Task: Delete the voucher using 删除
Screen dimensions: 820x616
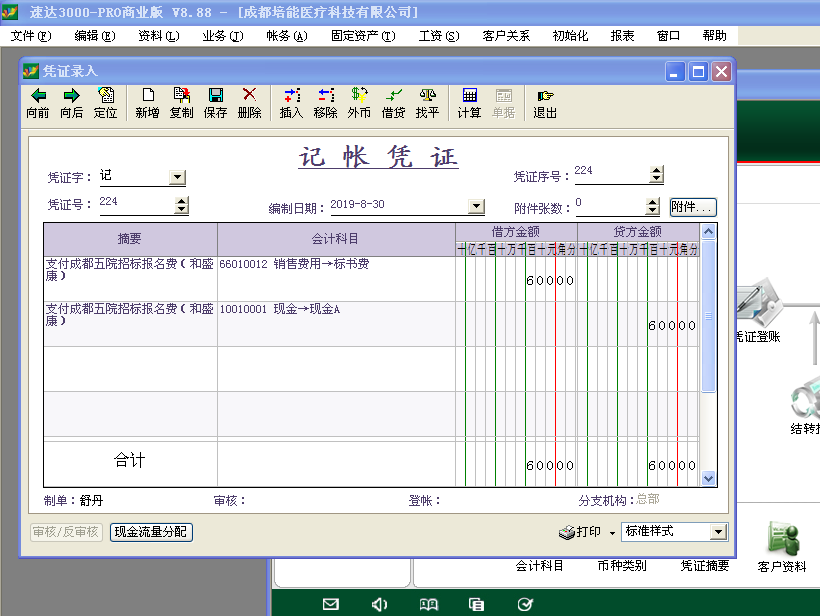Action: pos(249,103)
